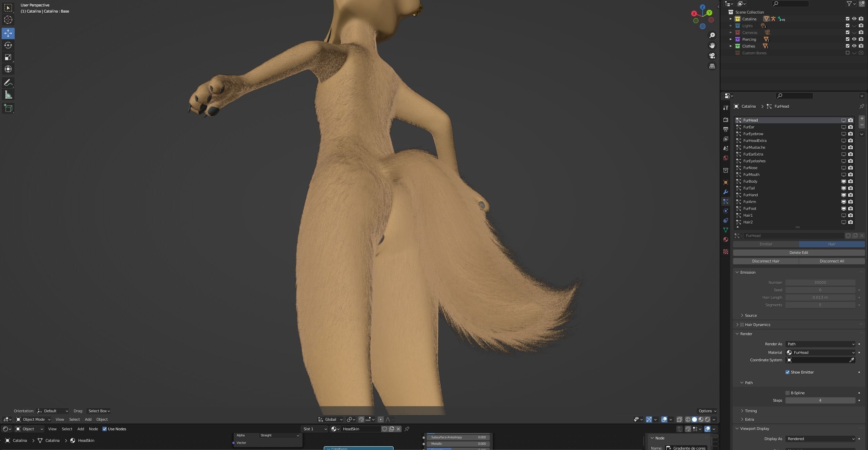868x450 pixels.
Task: Click the pan view hand icon
Action: pos(712,46)
